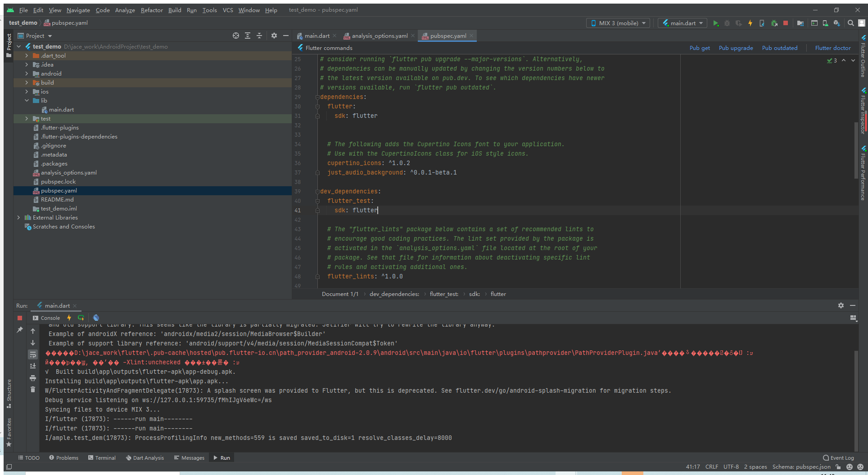Click the Flutter Hot Reload lightning icon in top toolbar
This screenshot has width=868, height=475.
[x=750, y=23]
